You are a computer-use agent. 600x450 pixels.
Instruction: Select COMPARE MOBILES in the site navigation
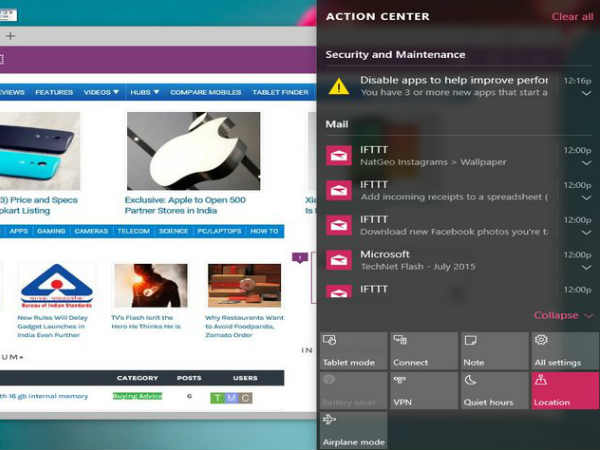(203, 92)
